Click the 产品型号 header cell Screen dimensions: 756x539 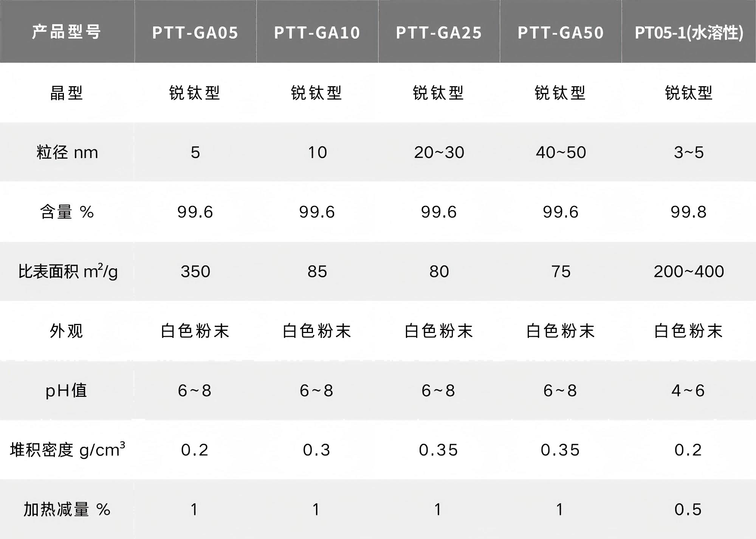pos(67,32)
